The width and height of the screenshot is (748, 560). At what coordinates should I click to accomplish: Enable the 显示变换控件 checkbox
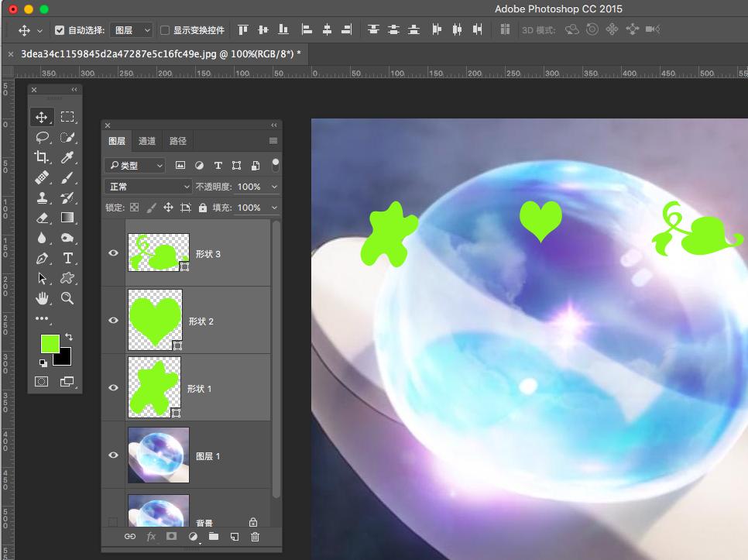tap(165, 30)
